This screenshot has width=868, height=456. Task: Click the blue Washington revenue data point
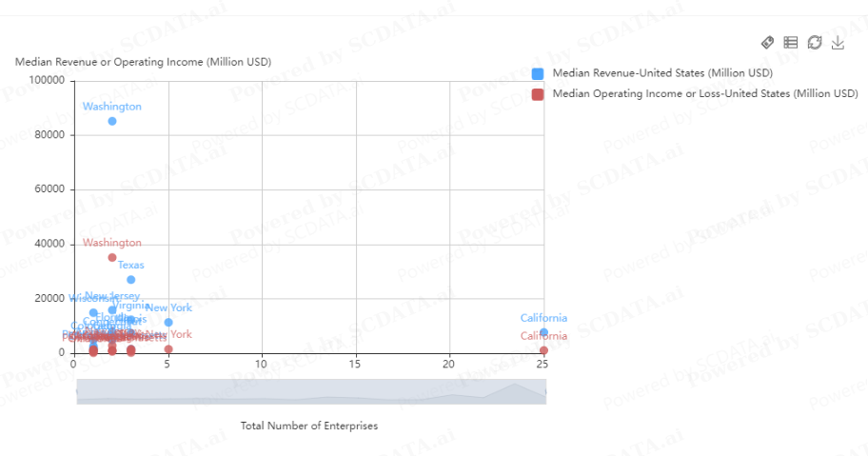point(111,121)
